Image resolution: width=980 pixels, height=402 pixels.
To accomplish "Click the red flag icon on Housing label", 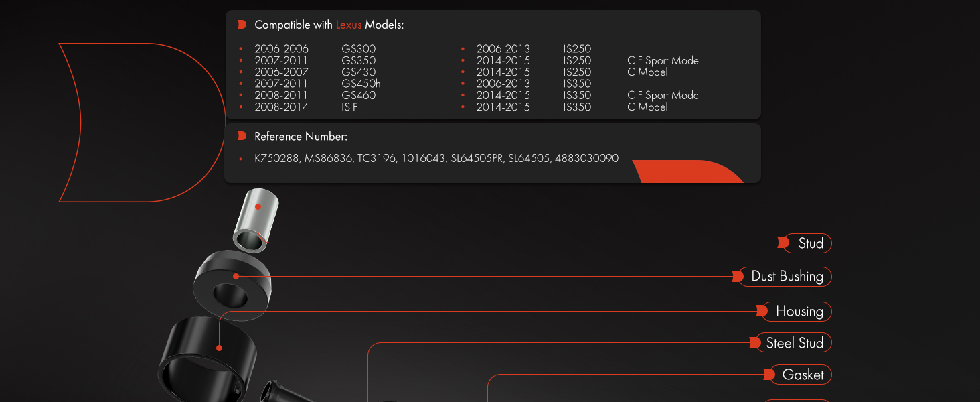I will (x=762, y=311).
